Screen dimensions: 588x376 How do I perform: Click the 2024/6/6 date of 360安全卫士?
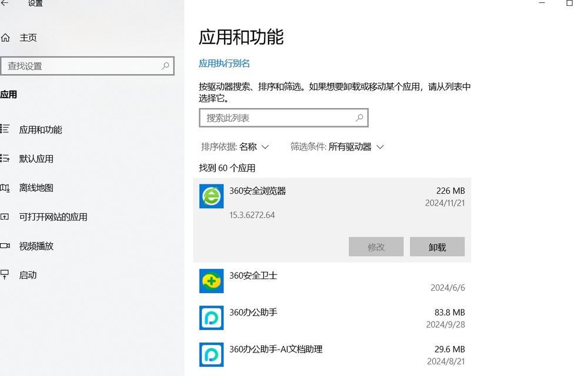pyautogui.click(x=447, y=288)
